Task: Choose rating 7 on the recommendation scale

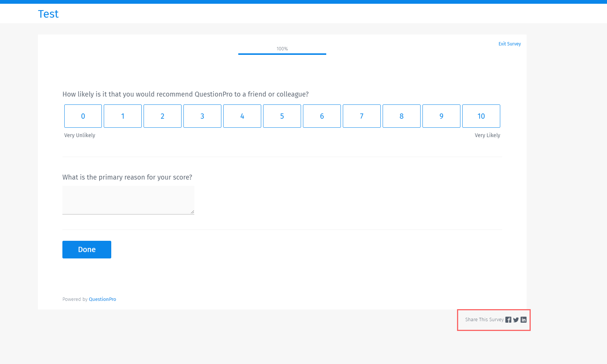Action: [x=362, y=116]
